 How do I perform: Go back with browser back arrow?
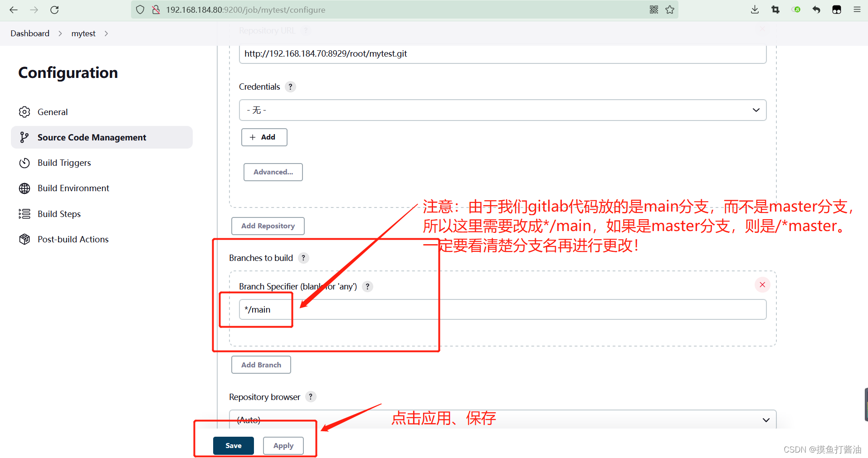pos(14,10)
